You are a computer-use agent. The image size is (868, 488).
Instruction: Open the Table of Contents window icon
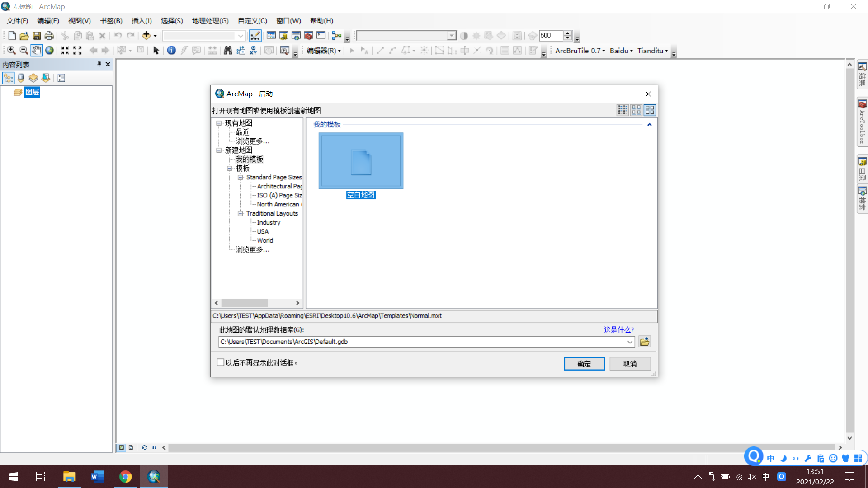[x=271, y=36]
